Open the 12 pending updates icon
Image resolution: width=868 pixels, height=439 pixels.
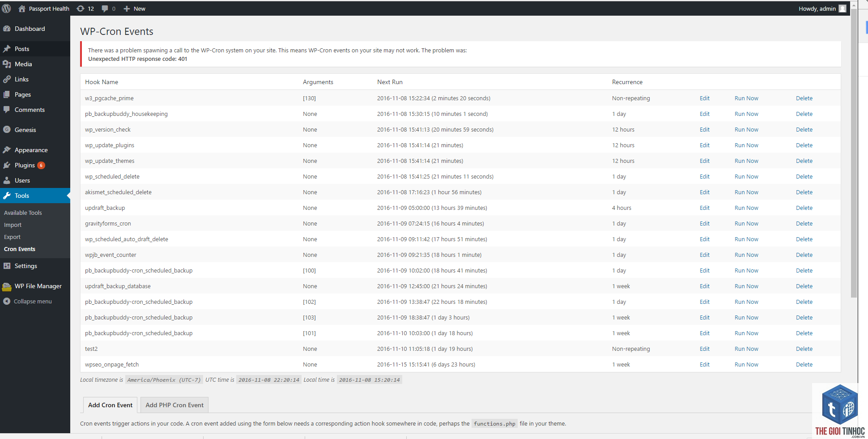tap(81, 9)
